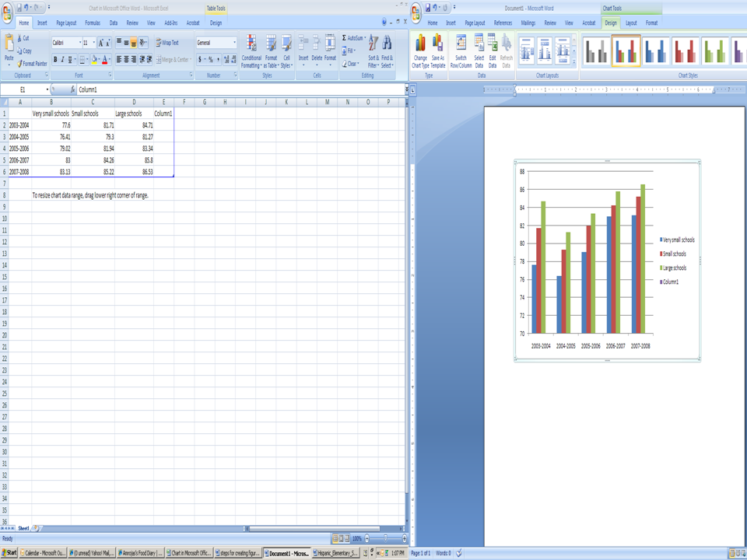Click into the formula bar showing Column1
The height and width of the screenshot is (560, 747).
(240, 89)
